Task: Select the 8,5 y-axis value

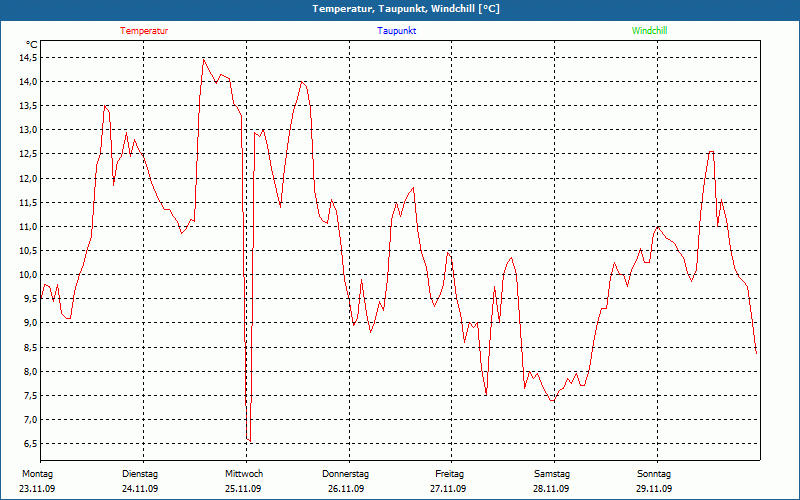Action: (30, 347)
